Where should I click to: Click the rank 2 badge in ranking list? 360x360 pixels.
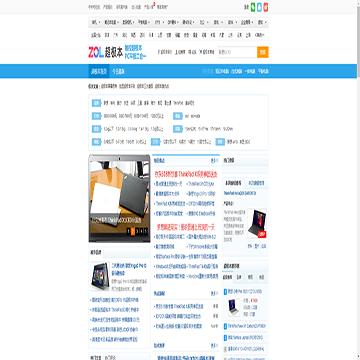click(x=225, y=326)
